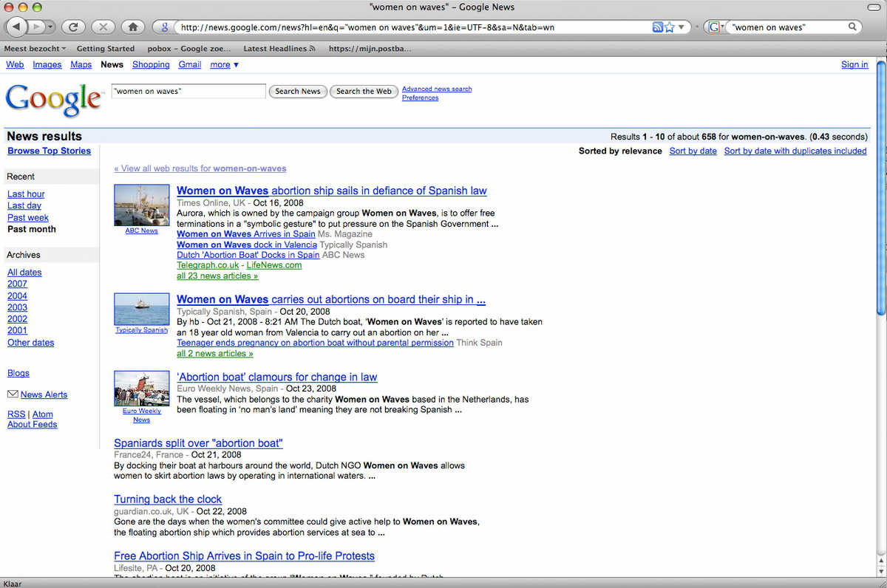Image resolution: width=887 pixels, height=588 pixels.
Task: Reload the page with the refresh icon
Action: click(73, 27)
